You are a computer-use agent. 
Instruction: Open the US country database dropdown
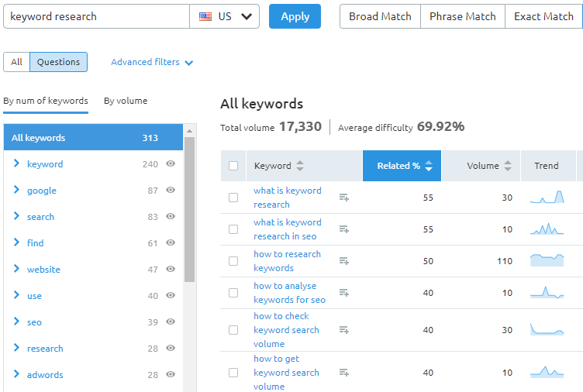(x=225, y=16)
